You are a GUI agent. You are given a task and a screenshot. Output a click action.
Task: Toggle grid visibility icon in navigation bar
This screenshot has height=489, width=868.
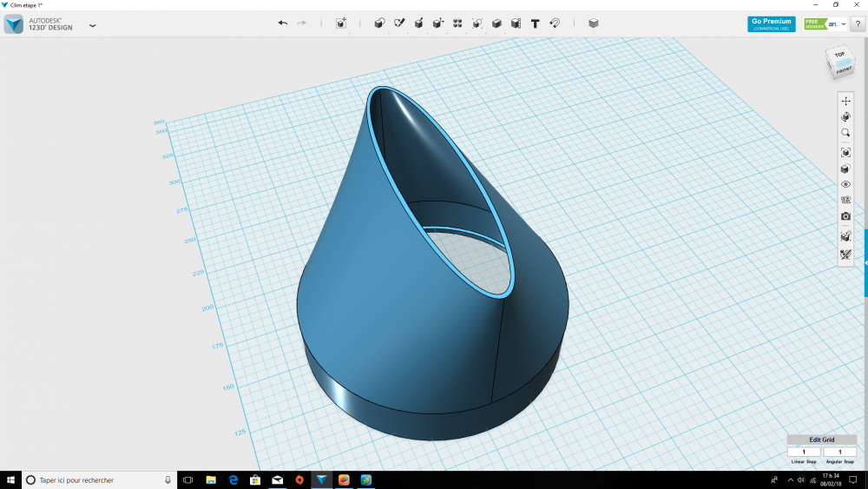pyautogui.click(x=845, y=201)
